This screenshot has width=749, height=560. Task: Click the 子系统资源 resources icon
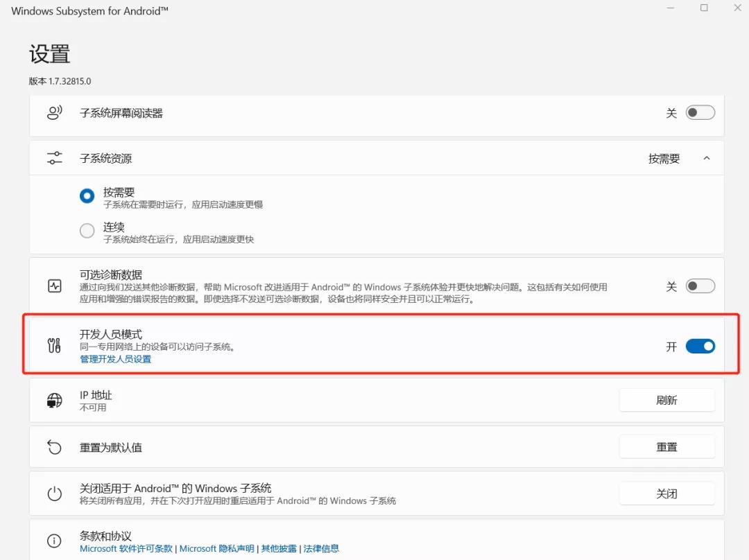point(55,157)
